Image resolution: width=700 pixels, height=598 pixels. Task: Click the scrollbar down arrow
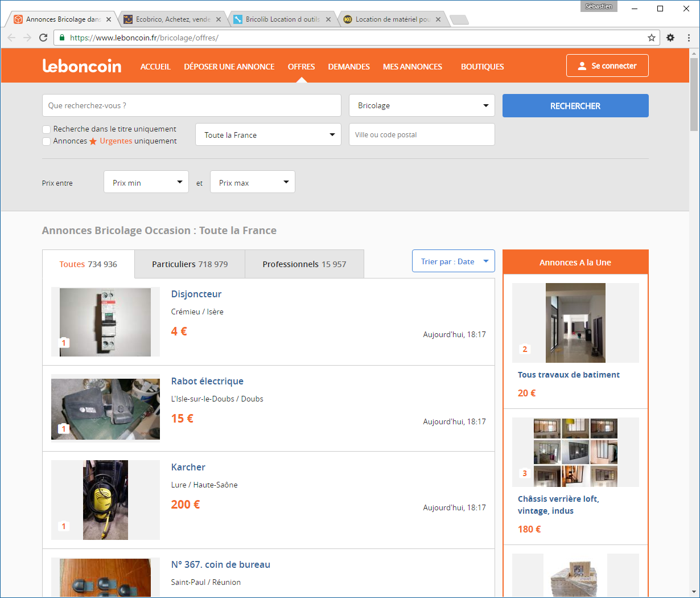pyautogui.click(x=693, y=591)
